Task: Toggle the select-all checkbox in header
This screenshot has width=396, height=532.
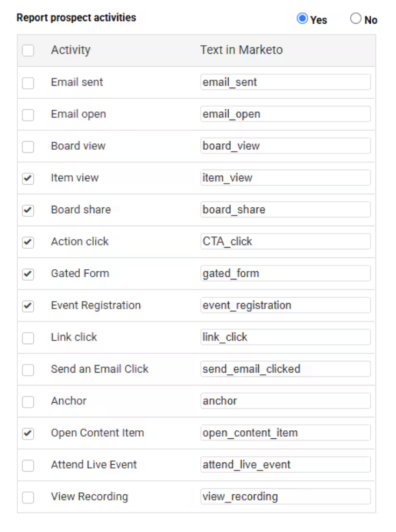Action: [28, 51]
